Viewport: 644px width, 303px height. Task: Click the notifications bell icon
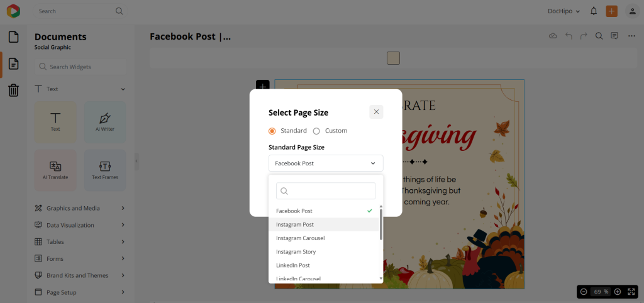594,11
